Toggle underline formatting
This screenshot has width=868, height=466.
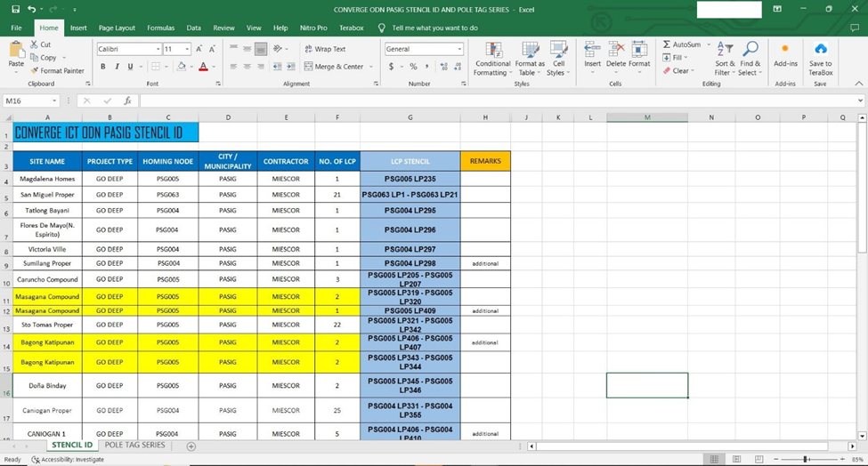tap(130, 67)
